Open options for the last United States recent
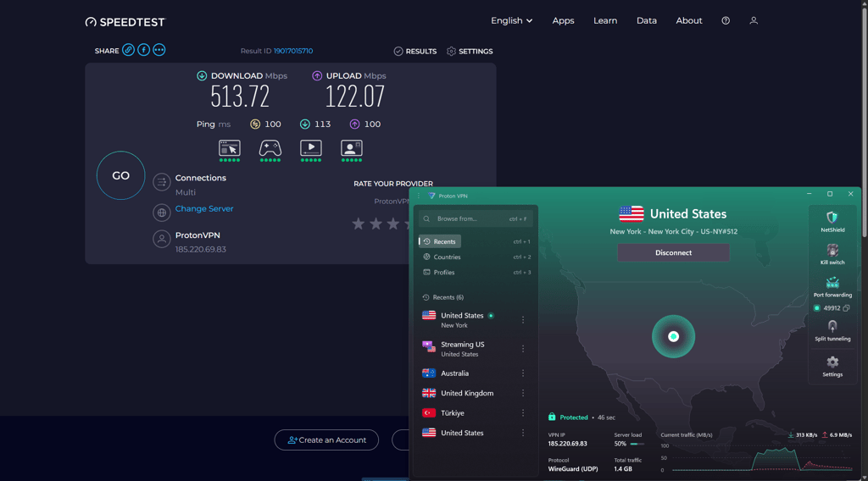Viewport: 868px width, 481px height. tap(522, 433)
